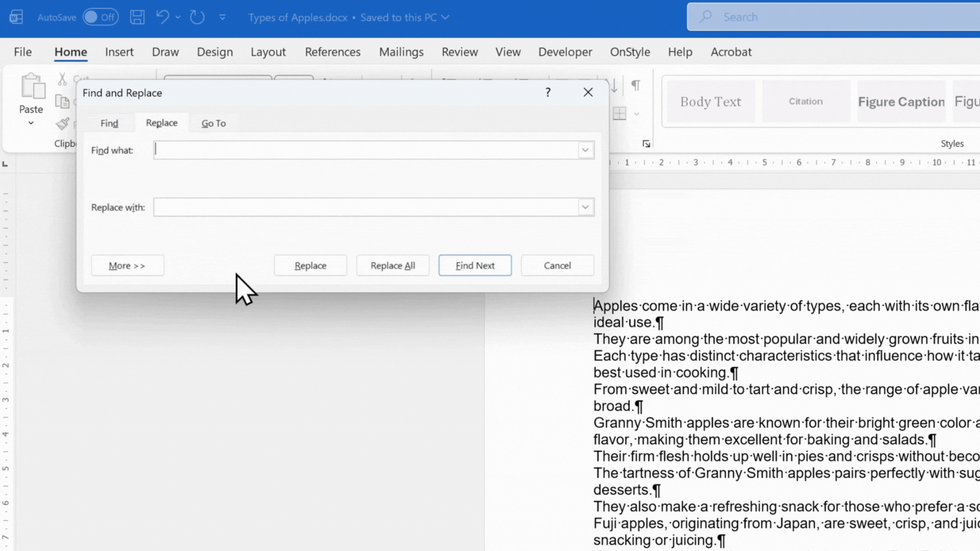Open the Mailings tab
The height and width of the screenshot is (551, 980).
click(401, 52)
